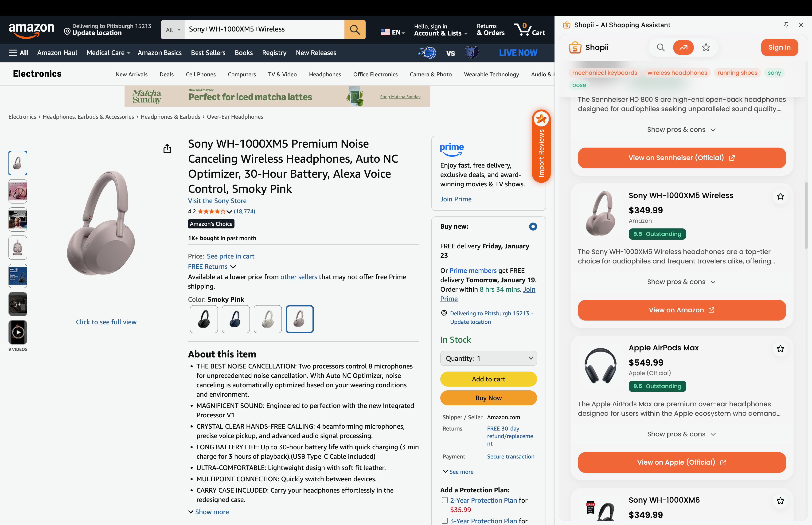Click the share icon beside product image
Viewport: 812px width, 525px height.
pos(167,149)
